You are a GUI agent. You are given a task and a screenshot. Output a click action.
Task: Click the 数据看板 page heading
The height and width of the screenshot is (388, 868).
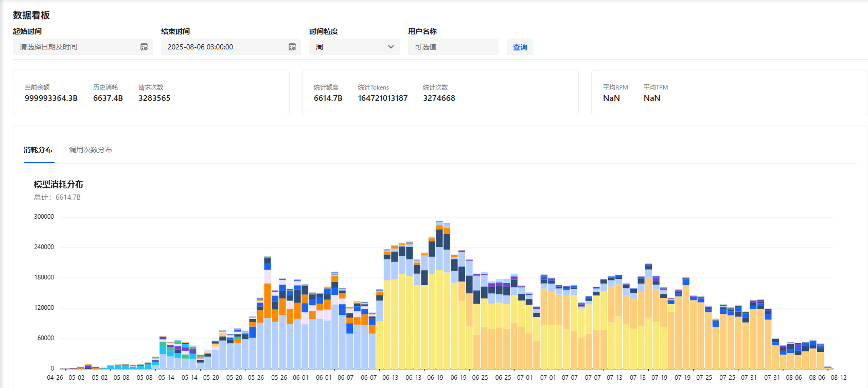pos(31,15)
